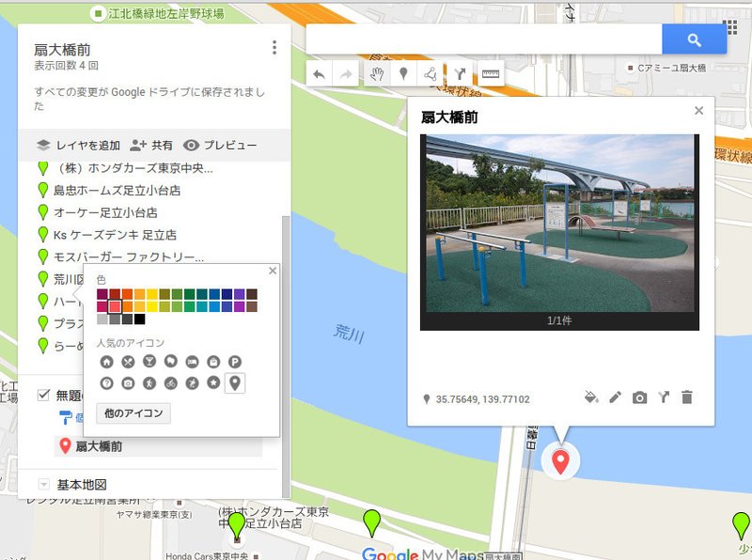Choose the walking hiker icon
The image size is (752, 560).
pyautogui.click(x=149, y=383)
